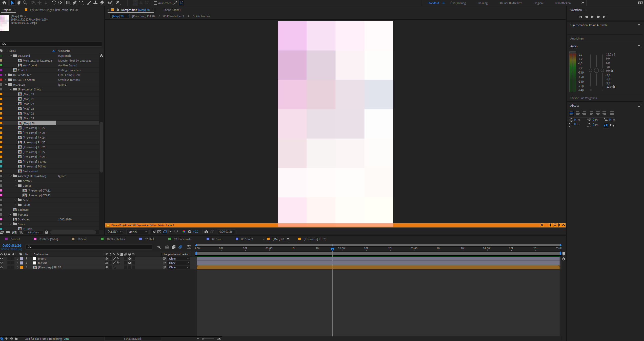Dismiss the expression error warning banner
The height and width of the screenshot is (341, 644).
(x=542, y=225)
